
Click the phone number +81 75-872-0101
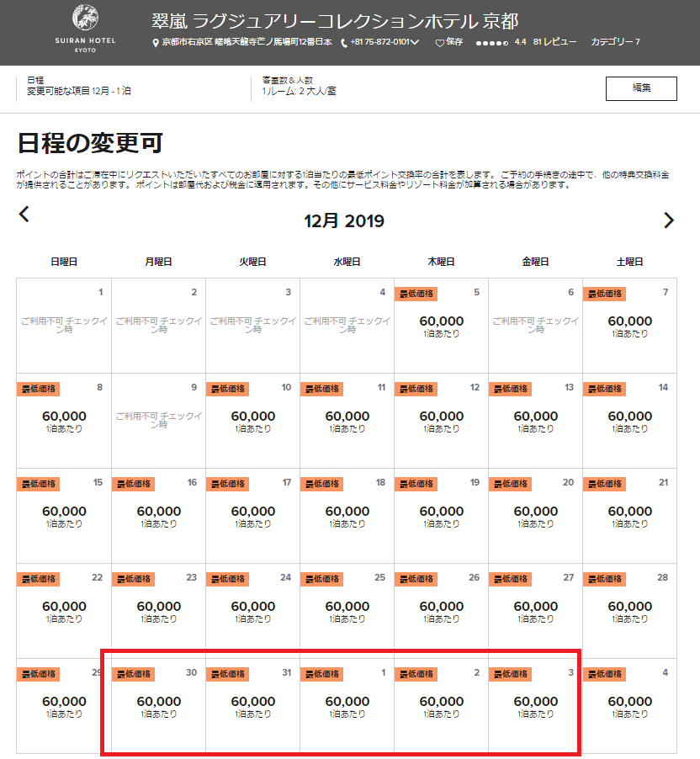tap(380, 42)
